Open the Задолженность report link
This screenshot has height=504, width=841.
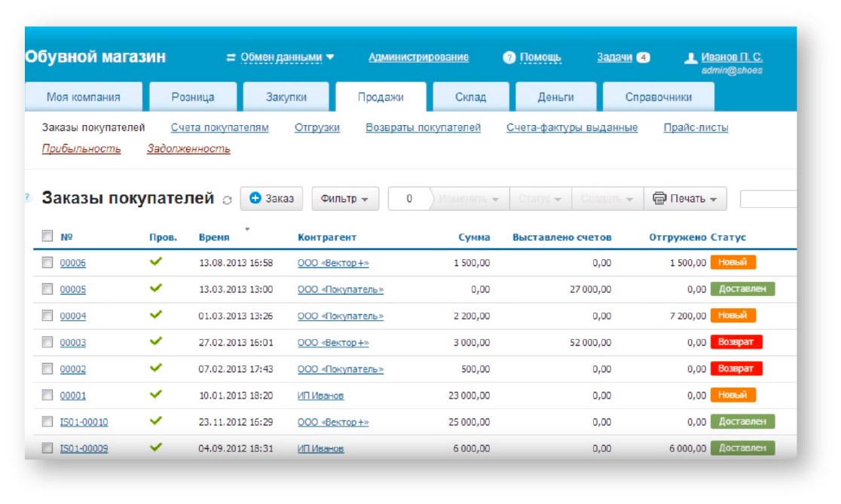click(x=188, y=148)
